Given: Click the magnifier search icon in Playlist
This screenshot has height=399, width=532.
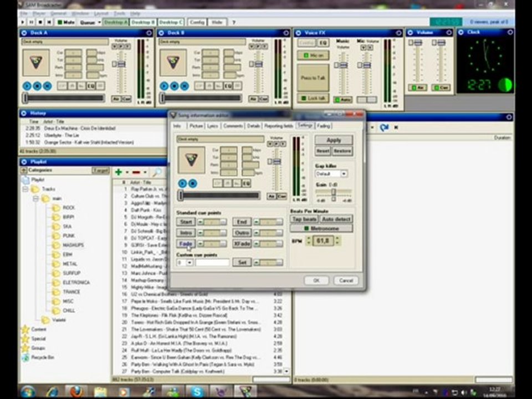Looking at the screenshot, I should click(157, 172).
